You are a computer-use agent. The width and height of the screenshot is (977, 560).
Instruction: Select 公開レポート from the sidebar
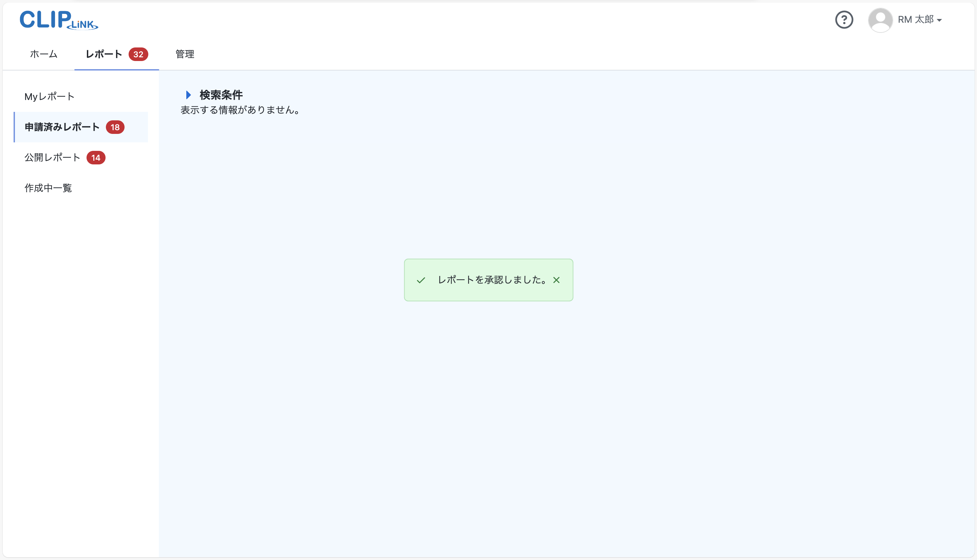[52, 157]
